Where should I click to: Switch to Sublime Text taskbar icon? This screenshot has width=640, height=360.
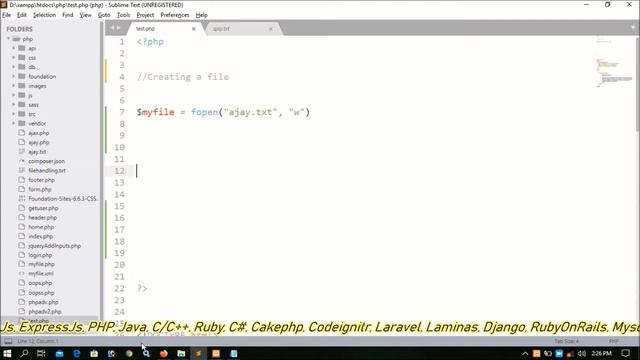point(198,353)
